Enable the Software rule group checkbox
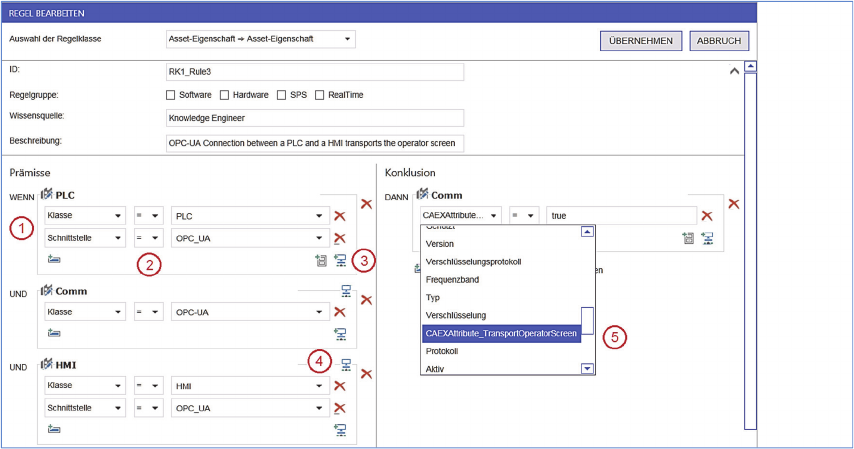The height and width of the screenshot is (449, 854). tap(171, 95)
